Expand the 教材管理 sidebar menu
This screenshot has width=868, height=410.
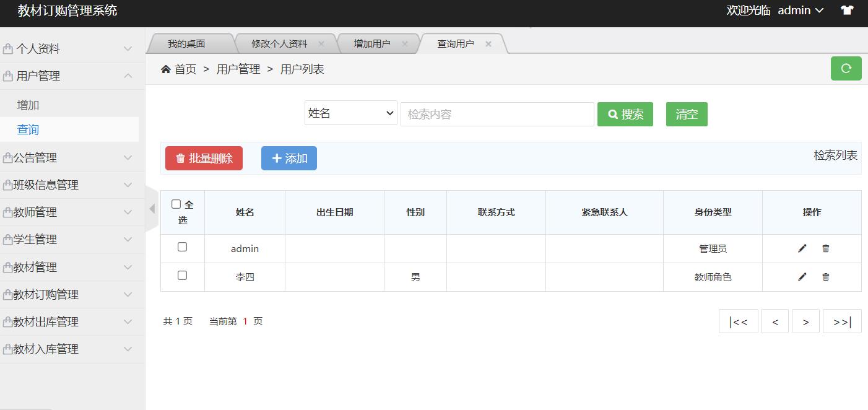68,267
